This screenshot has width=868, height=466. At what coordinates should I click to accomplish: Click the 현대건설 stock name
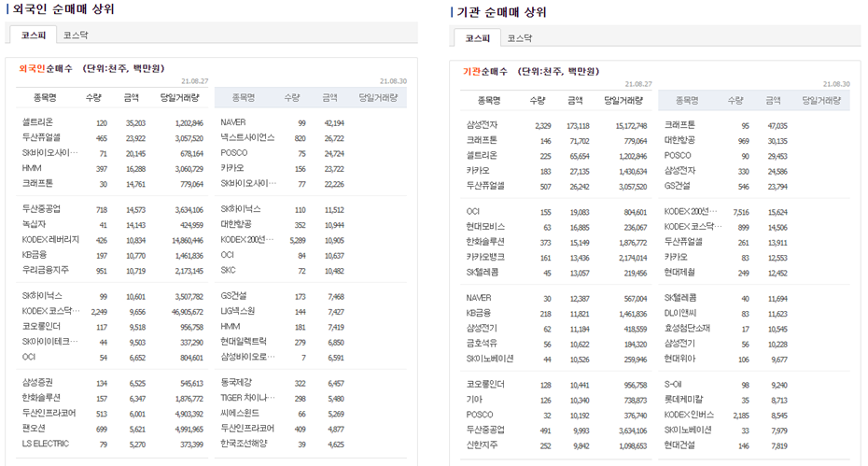coord(679,445)
